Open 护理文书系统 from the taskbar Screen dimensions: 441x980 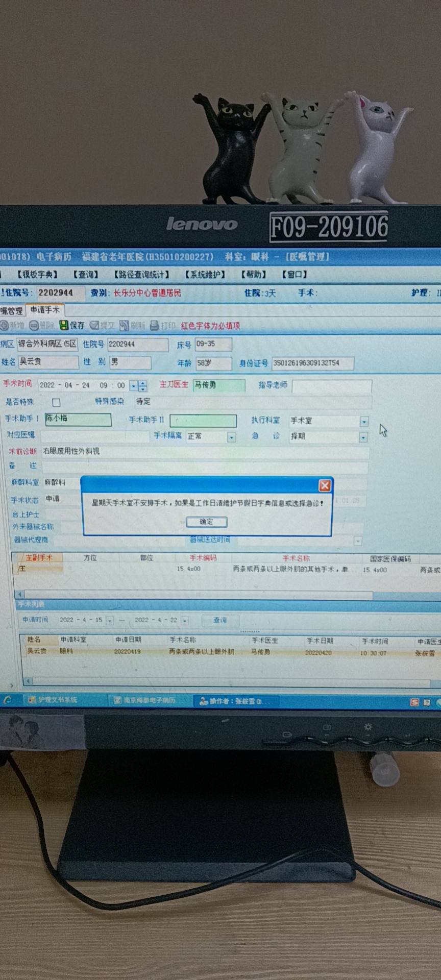coord(58,700)
